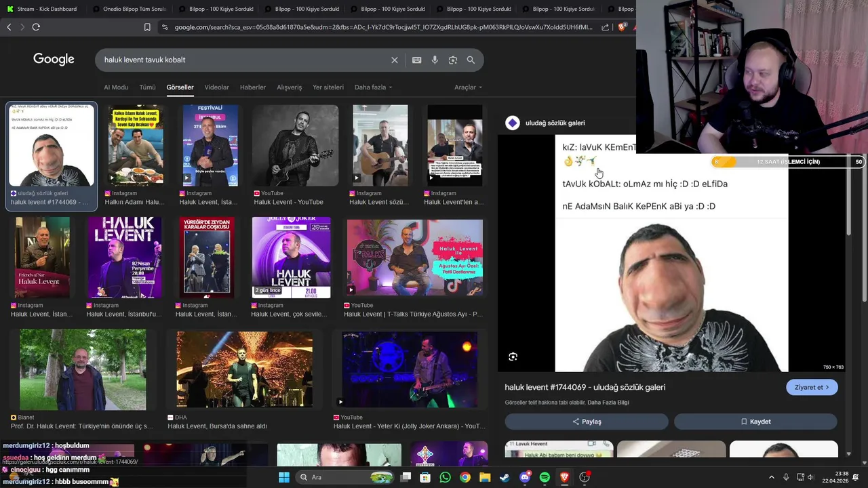Open Yeter Ki Jolly Joker Ankara thumbnail
Image resolution: width=868 pixels, height=488 pixels.
[410, 369]
